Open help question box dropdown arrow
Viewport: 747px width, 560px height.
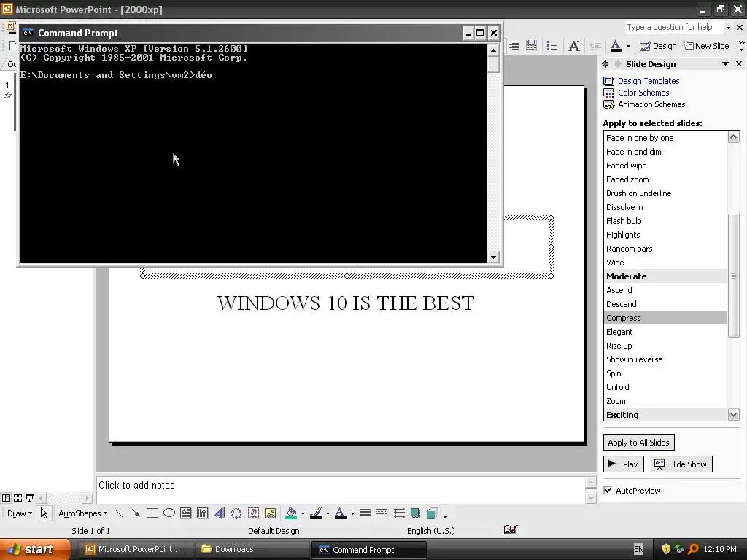pyautogui.click(x=728, y=28)
